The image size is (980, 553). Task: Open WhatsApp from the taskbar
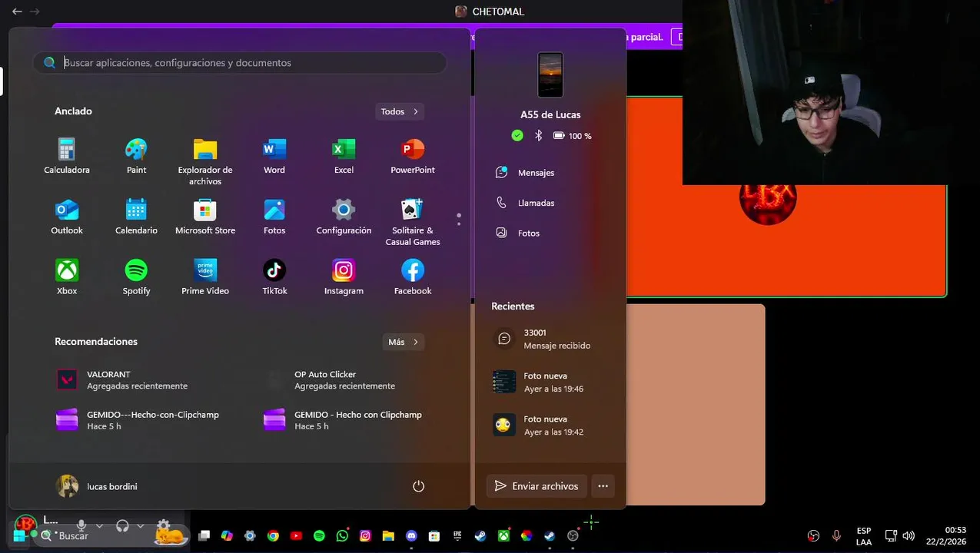(x=342, y=536)
